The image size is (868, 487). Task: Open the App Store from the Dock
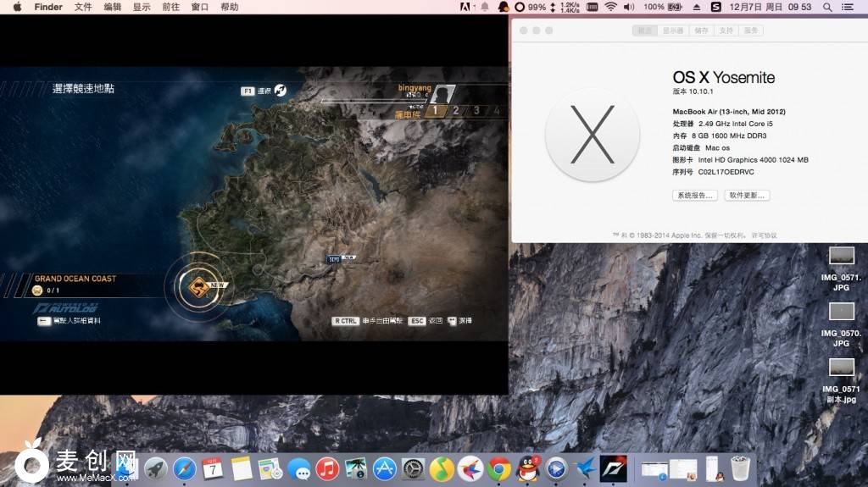click(384, 468)
